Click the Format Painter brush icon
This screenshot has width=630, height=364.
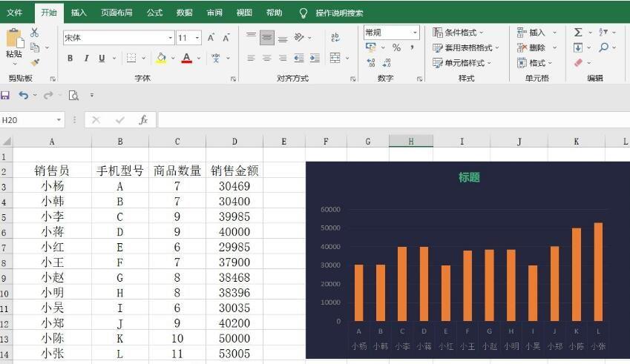coord(35,62)
